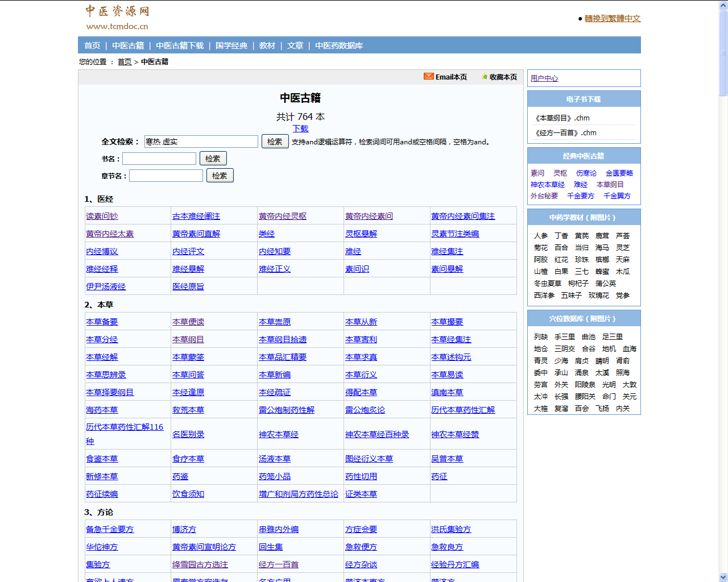Open 《经方一百首》.chm download link
This screenshot has height=582, width=728.
click(x=565, y=133)
